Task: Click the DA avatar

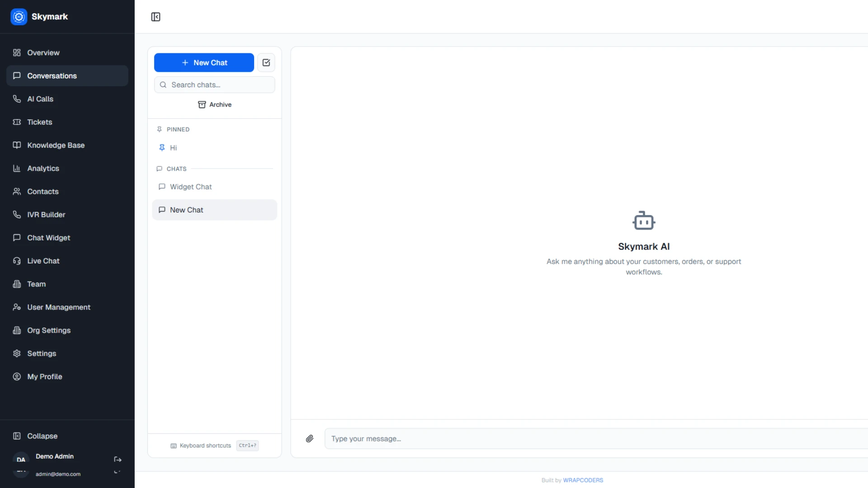Action: [21, 460]
